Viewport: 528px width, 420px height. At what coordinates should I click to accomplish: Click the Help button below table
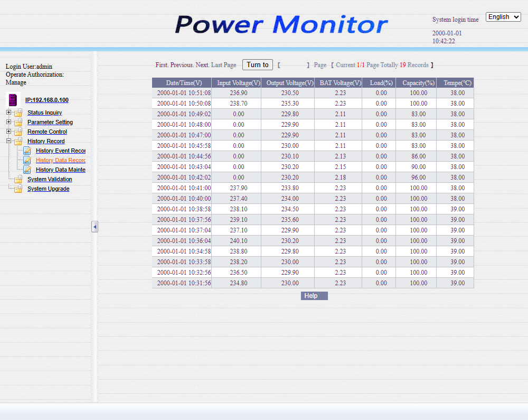tap(314, 296)
